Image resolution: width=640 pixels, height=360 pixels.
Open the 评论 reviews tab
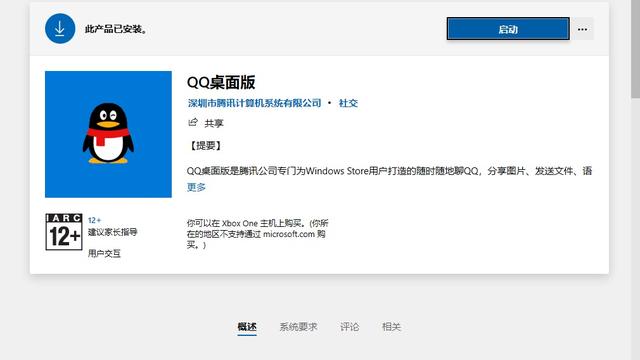350,327
